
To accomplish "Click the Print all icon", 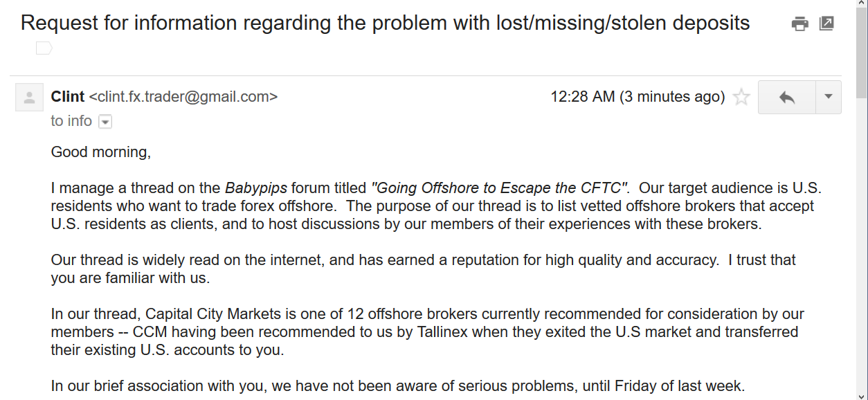I will 800,24.
